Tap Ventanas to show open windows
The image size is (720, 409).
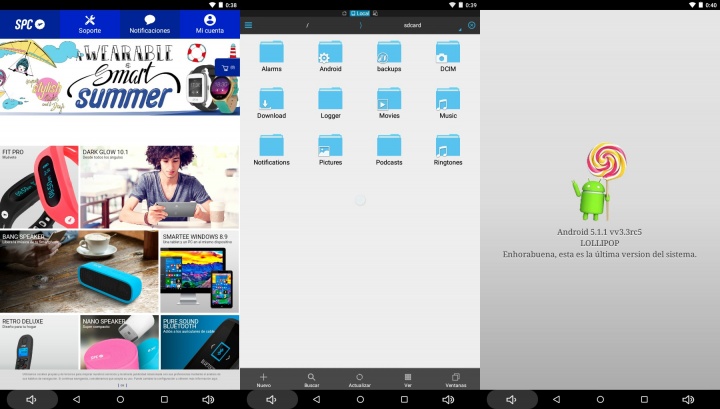pos(456,380)
